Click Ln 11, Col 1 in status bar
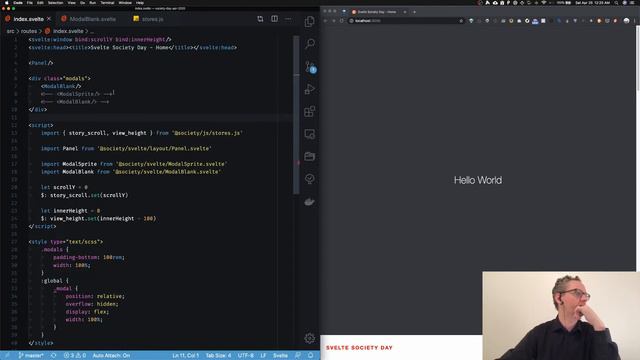The image size is (640, 360). [185, 356]
